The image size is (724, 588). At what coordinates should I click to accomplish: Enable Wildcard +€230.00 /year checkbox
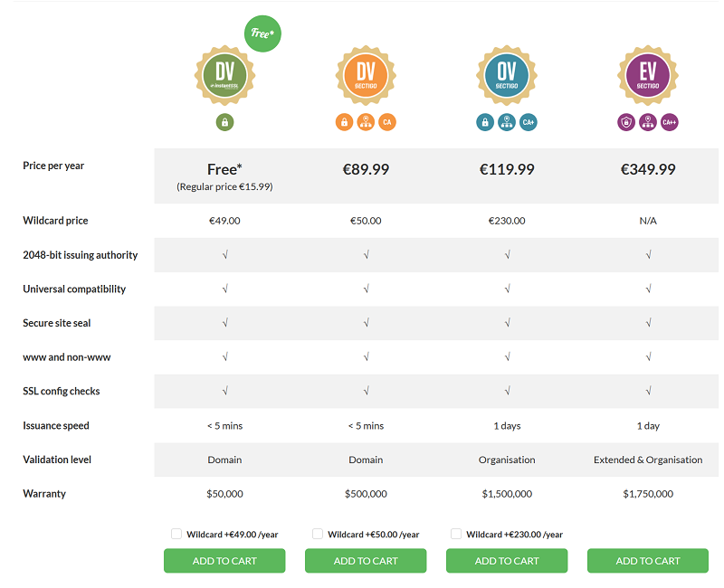(x=456, y=534)
